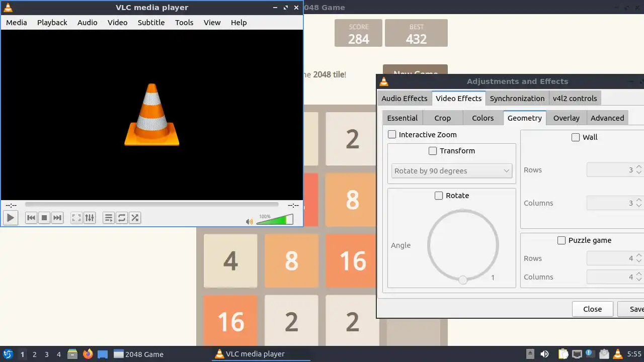The width and height of the screenshot is (644, 362).
Task: Click the Wall Columns spinbox field
Action: pyautogui.click(x=614, y=203)
